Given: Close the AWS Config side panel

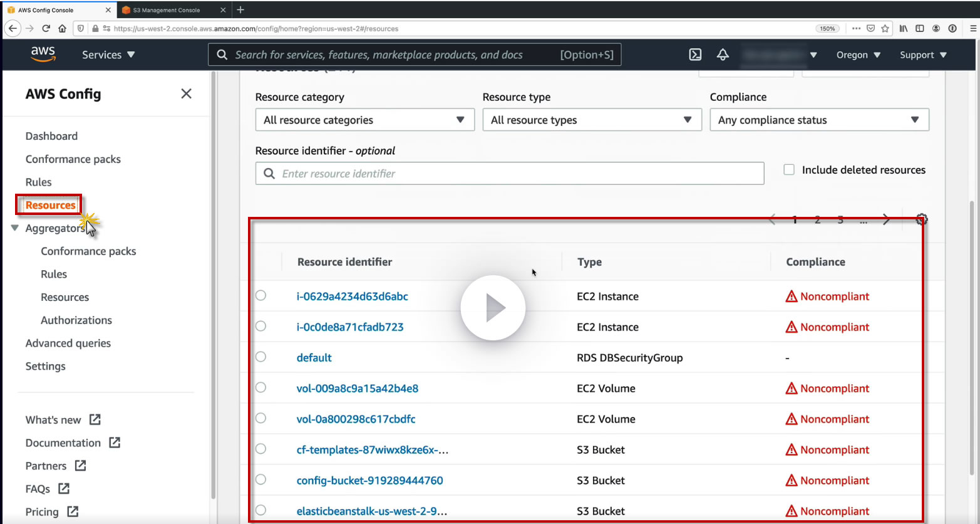Looking at the screenshot, I should tap(186, 94).
